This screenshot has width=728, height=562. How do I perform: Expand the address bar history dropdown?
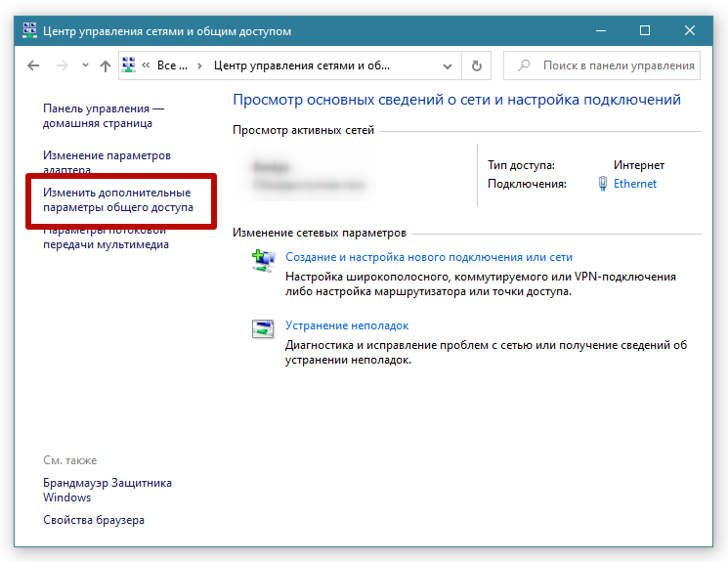(448, 66)
